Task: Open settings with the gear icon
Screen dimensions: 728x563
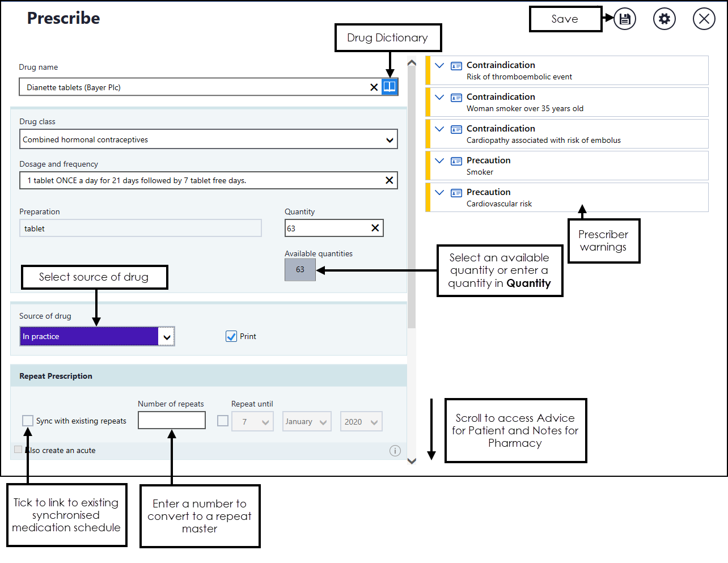Action: tap(664, 19)
